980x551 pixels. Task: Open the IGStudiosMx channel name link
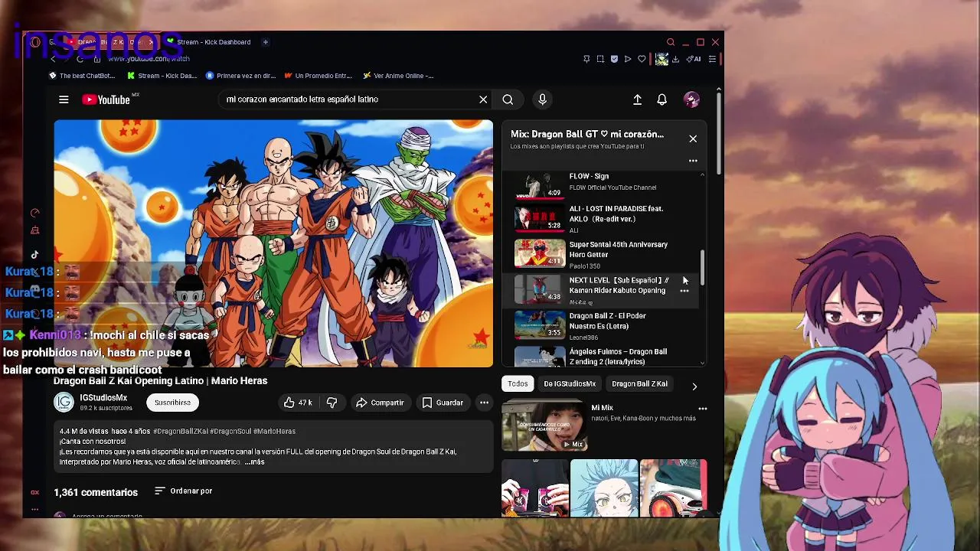[x=103, y=398]
